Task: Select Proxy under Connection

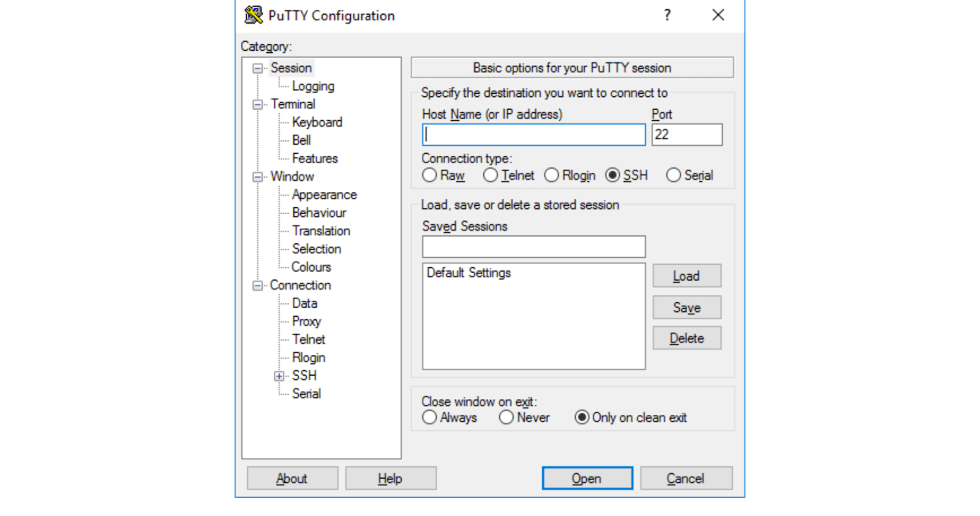Action: pyautogui.click(x=306, y=322)
